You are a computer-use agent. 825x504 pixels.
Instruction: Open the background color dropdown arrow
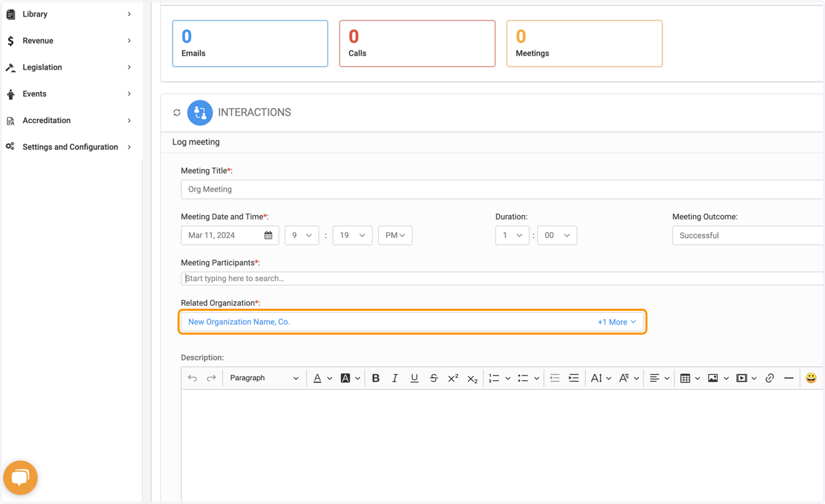pyautogui.click(x=357, y=378)
